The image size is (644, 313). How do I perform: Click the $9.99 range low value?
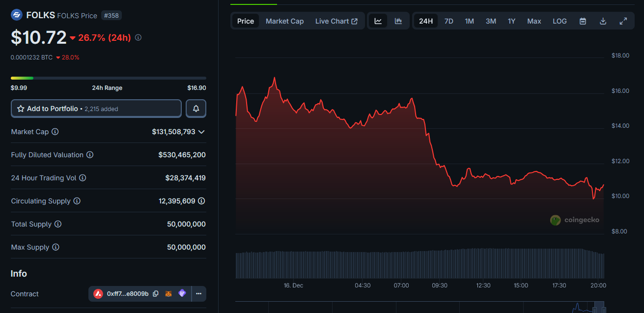click(x=19, y=88)
